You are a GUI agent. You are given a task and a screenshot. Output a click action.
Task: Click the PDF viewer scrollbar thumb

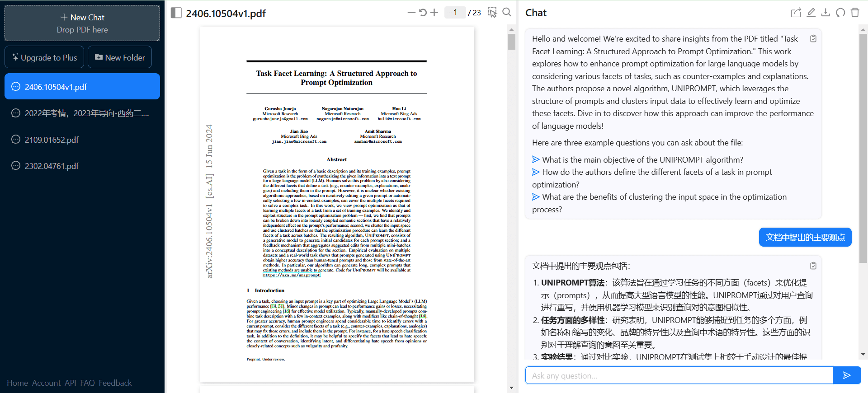[511, 42]
